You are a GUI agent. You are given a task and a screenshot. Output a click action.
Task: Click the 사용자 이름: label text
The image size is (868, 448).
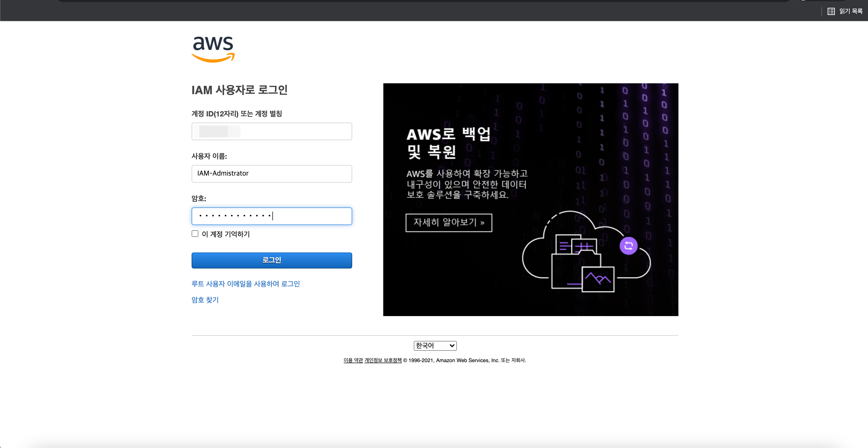click(209, 156)
